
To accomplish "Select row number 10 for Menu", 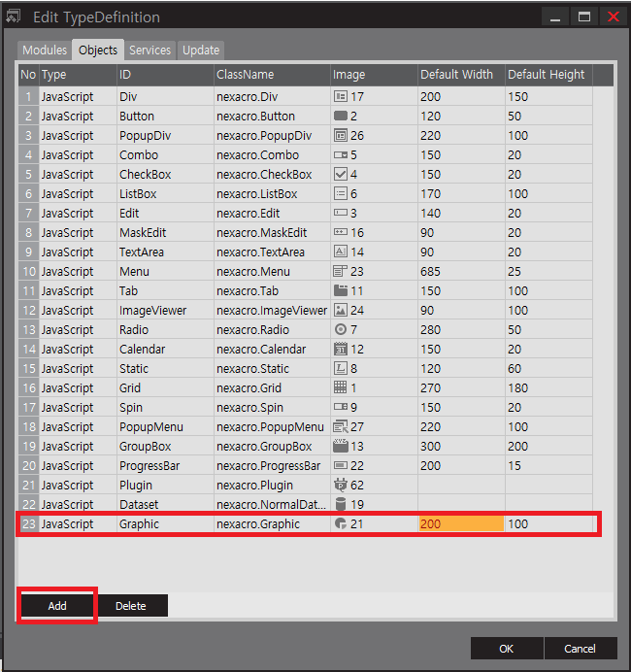I will (x=28, y=271).
